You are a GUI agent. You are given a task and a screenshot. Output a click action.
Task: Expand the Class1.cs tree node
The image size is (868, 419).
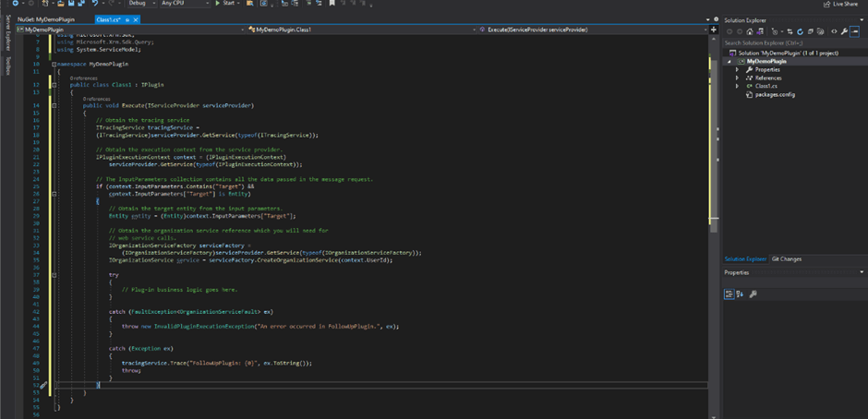[737, 87]
